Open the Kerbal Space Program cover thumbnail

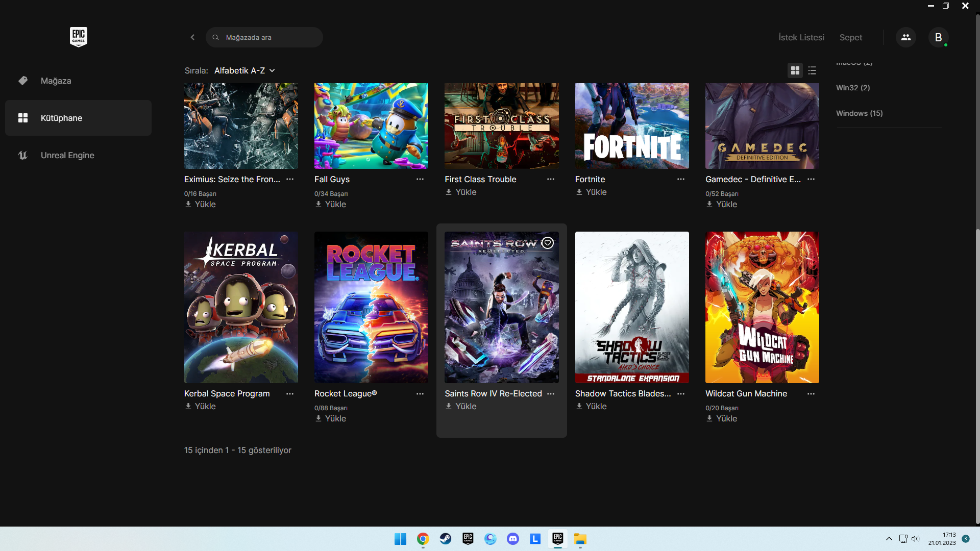241,307
